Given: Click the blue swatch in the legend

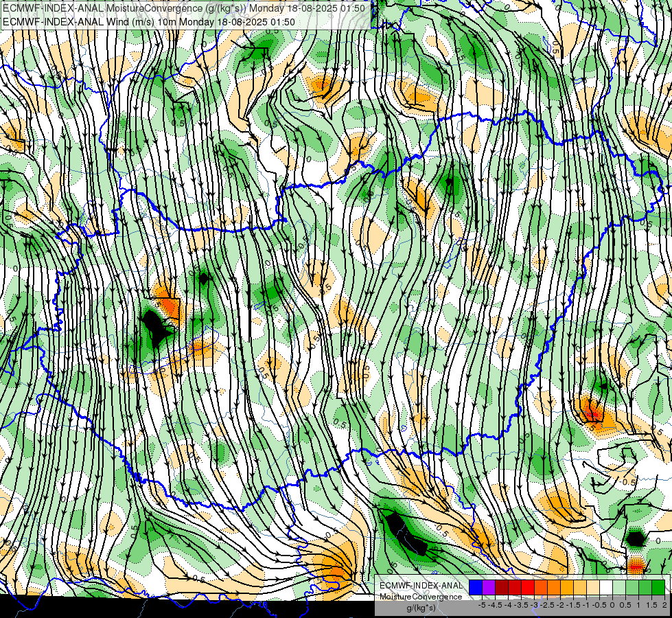Looking at the screenshot, I should coord(476,588).
